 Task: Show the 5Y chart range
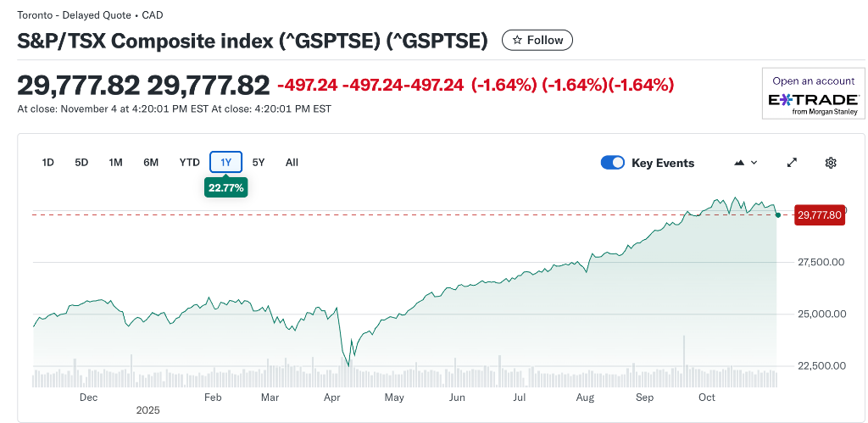pyautogui.click(x=259, y=163)
